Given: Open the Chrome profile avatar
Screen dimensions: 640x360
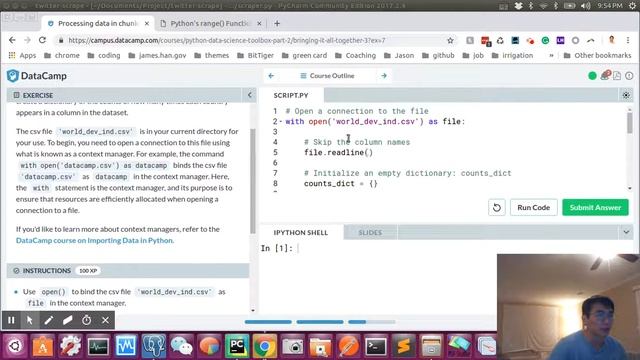Looking at the screenshot, I should click(611, 40).
